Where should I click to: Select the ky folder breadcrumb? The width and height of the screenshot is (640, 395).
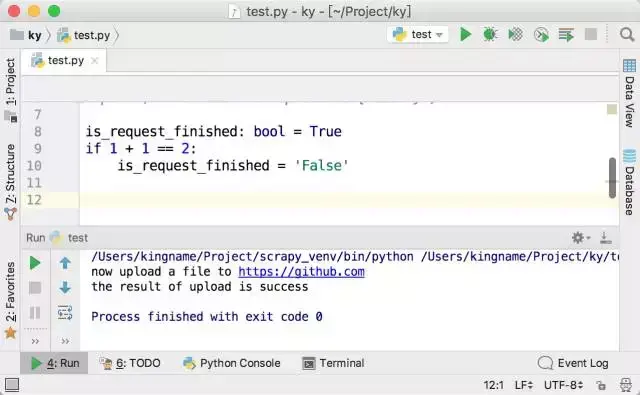(27, 35)
